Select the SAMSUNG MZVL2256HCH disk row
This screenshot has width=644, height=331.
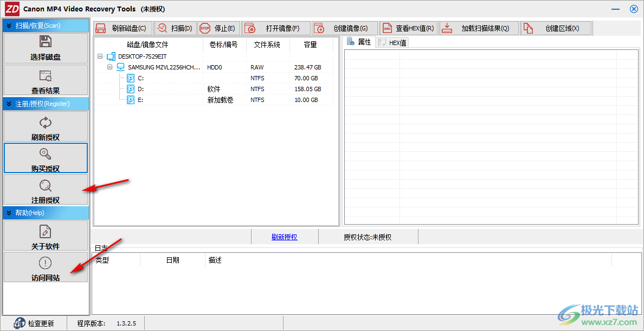[x=214, y=67]
